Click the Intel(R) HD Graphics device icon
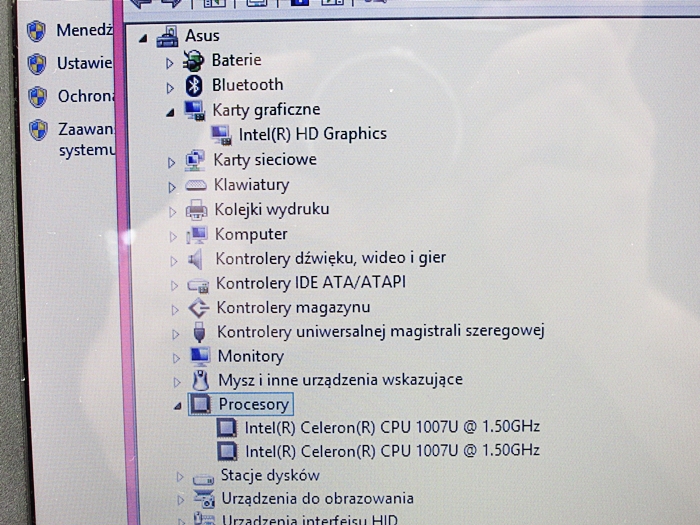Viewport: 700px width, 525px height. click(221, 135)
